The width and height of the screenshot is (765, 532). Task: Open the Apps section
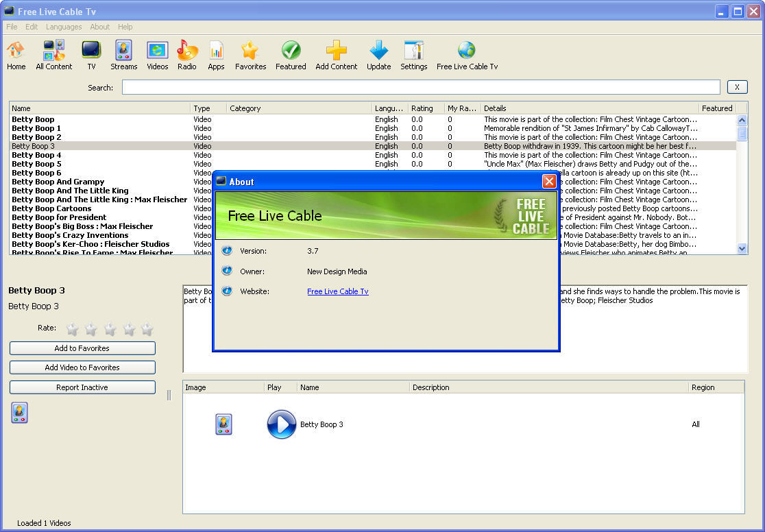click(x=216, y=55)
